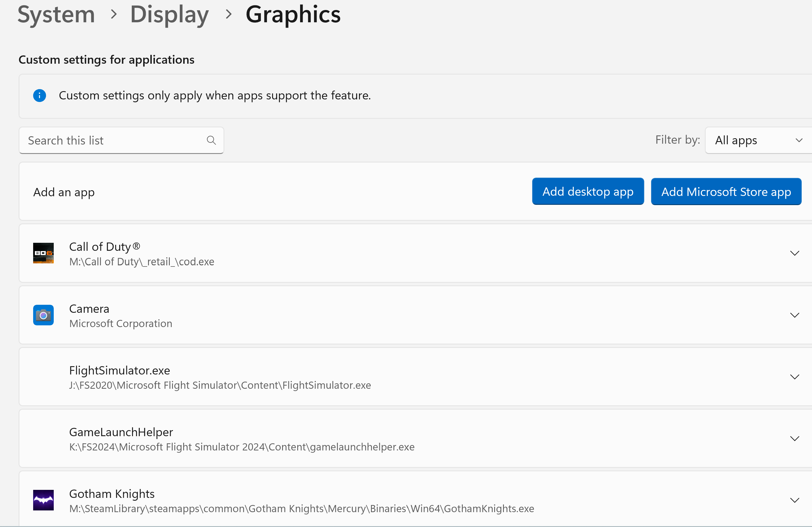The image size is (812, 527).
Task: Expand the Gotham Knights entry
Action: click(x=795, y=500)
